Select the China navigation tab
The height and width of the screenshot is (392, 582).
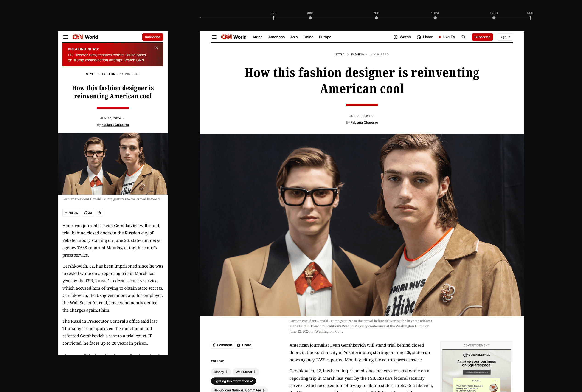308,37
